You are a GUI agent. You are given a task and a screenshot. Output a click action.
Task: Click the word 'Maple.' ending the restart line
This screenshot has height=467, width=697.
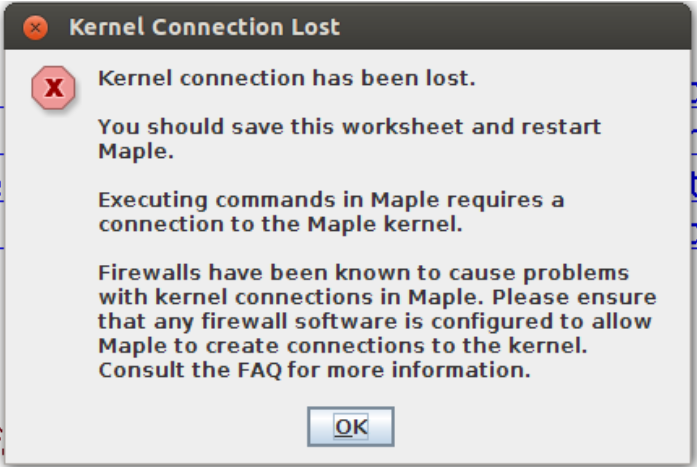(x=136, y=152)
